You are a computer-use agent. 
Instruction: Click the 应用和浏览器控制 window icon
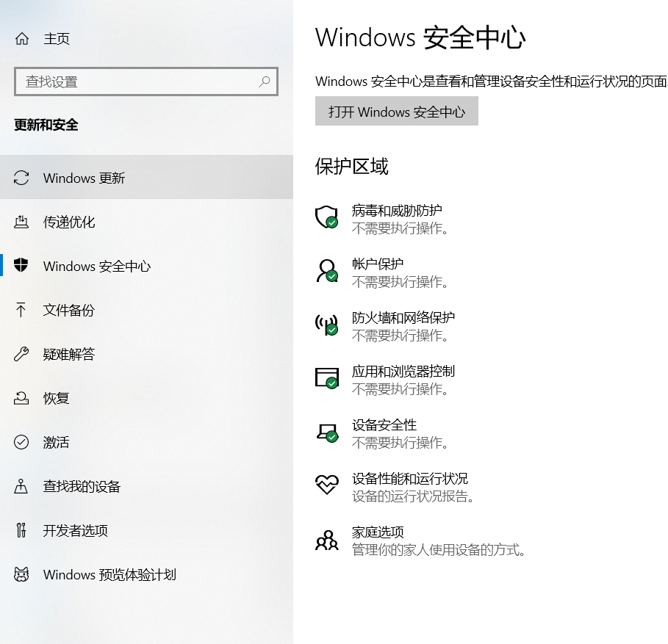coord(327,378)
